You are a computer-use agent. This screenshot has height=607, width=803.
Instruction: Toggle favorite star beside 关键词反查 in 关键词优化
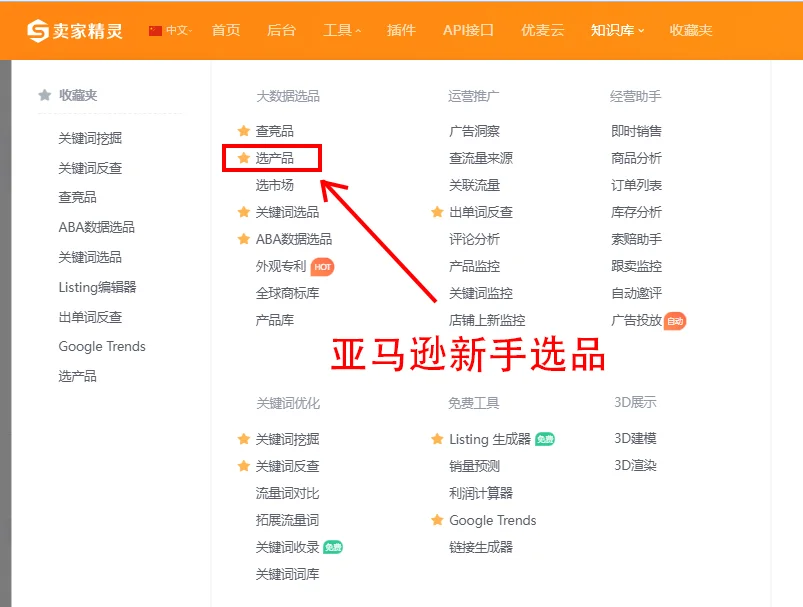244,466
